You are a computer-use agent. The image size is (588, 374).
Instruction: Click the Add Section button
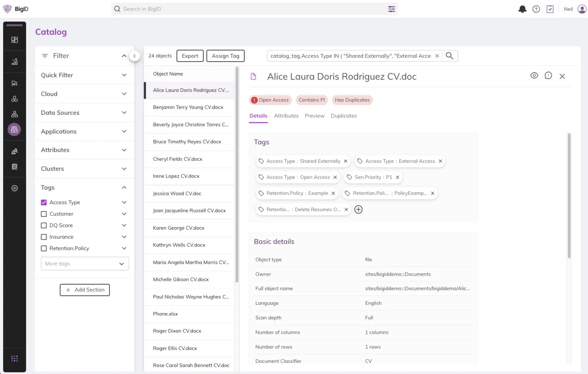pos(85,290)
